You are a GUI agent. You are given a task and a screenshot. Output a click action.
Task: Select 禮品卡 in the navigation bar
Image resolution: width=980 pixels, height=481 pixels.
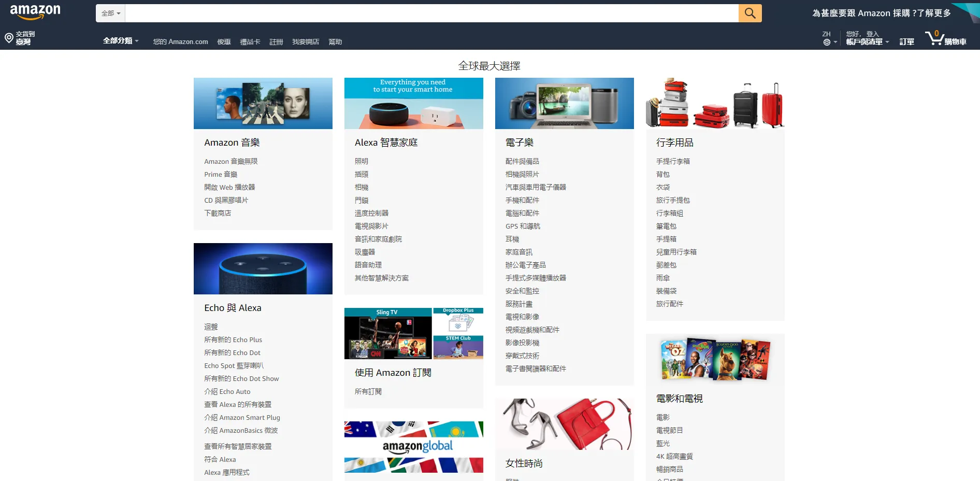point(250,42)
